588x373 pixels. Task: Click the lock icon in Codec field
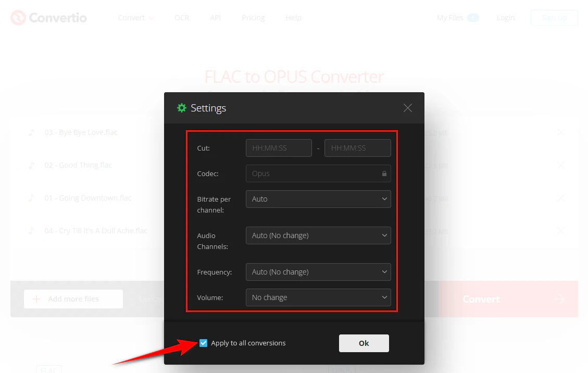(x=384, y=173)
